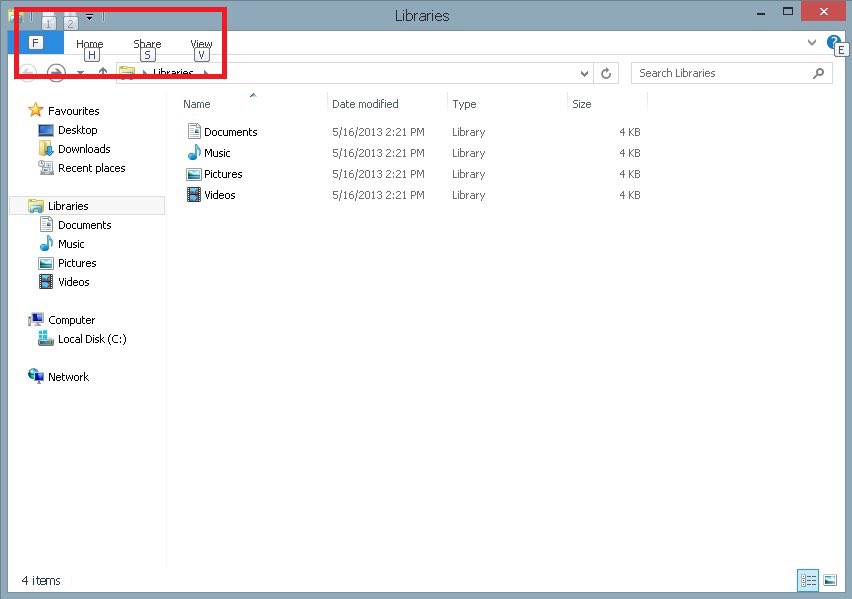Open Videos under Libraries in sidebar

[x=74, y=282]
